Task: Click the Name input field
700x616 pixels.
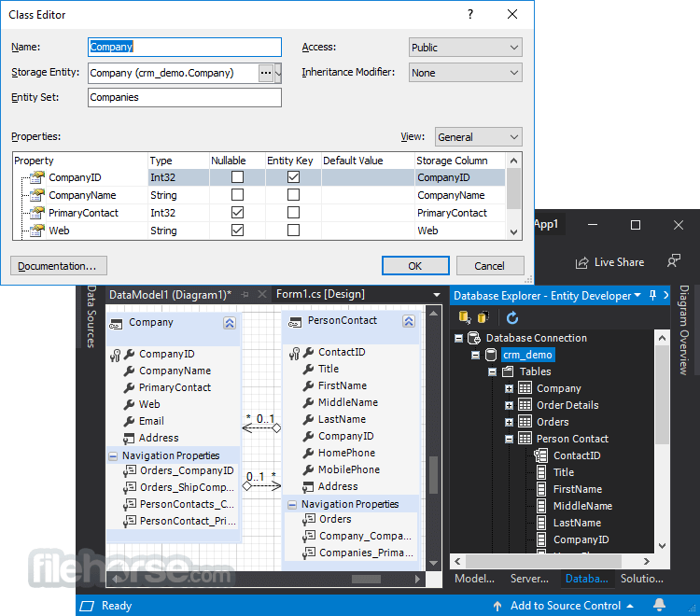Action: point(185,47)
